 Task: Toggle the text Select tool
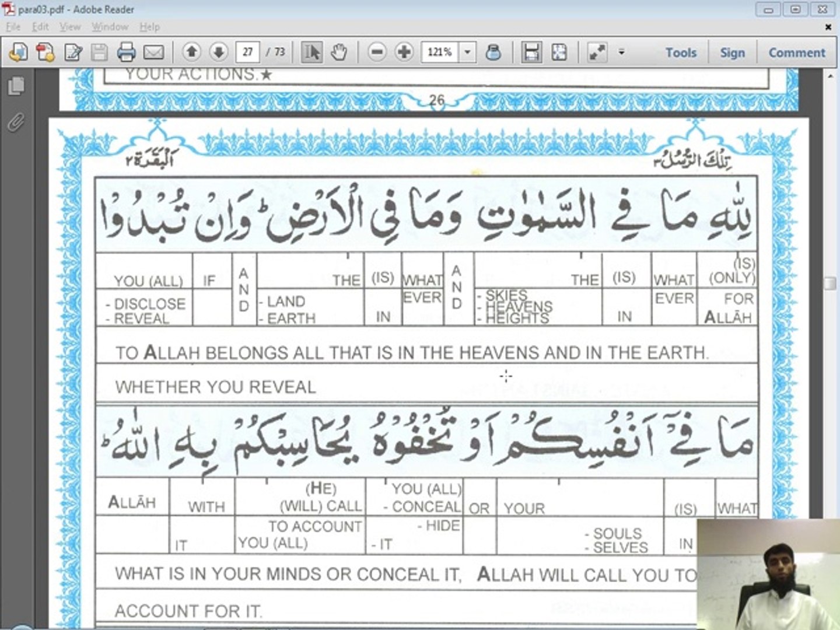tap(311, 52)
